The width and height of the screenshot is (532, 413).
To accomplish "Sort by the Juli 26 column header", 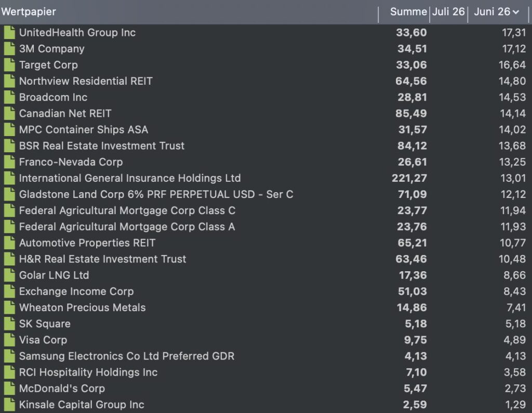I will 448,12.
